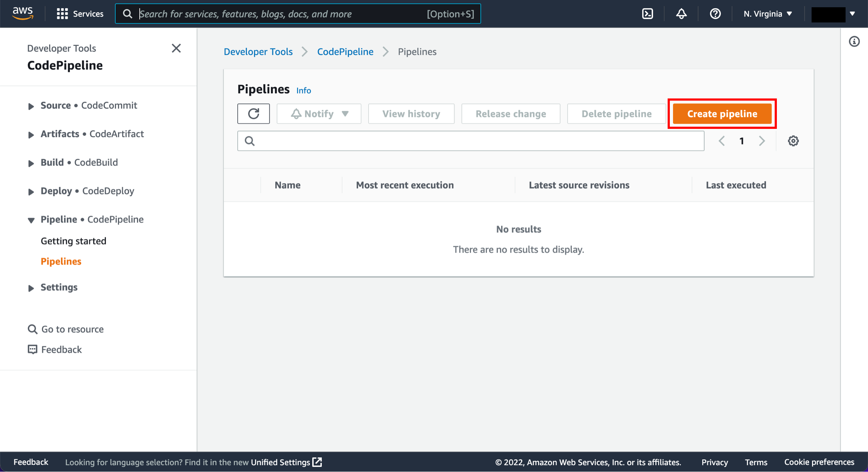Expand Source CodeCommit section
The height and width of the screenshot is (472, 868).
point(31,106)
